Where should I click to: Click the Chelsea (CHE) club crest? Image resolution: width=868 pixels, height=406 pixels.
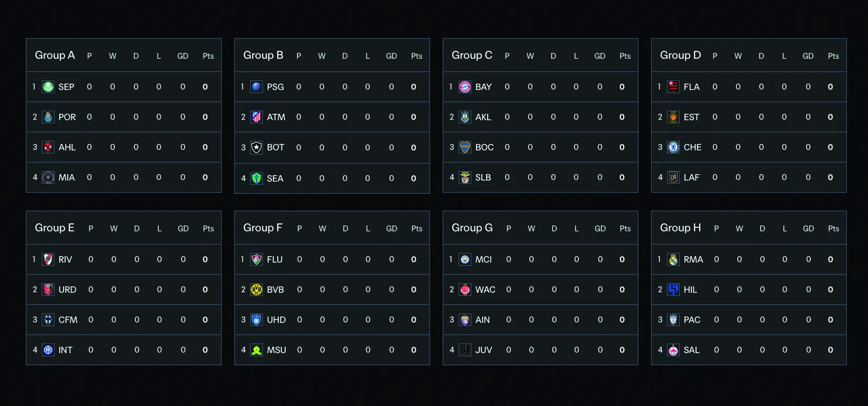pos(673,147)
